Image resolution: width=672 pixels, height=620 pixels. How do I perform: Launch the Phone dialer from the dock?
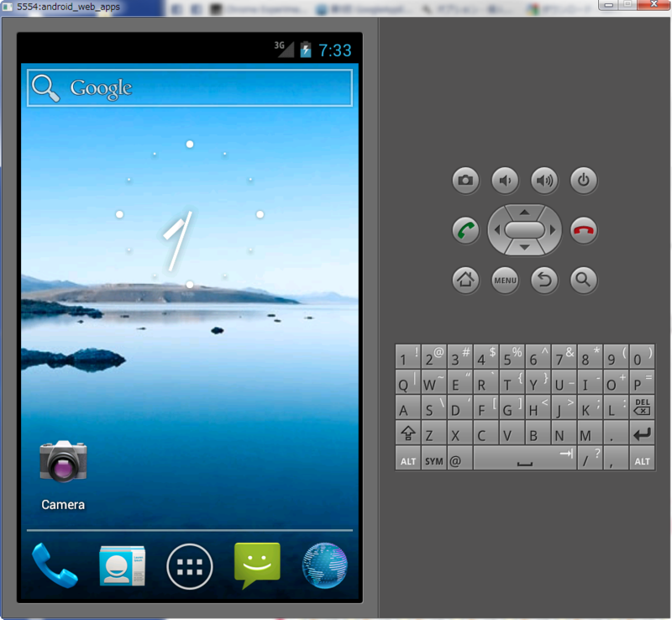click(x=55, y=565)
